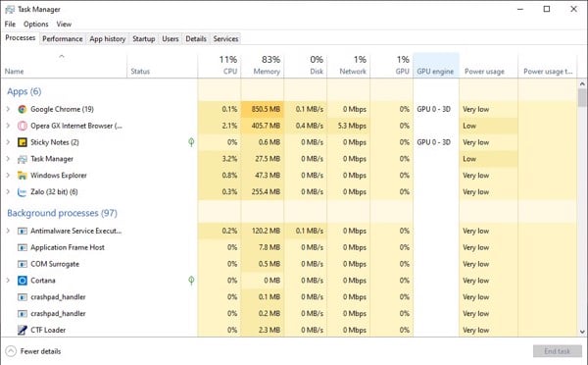
Task: Sort processes by Disk column
Action: pyautogui.click(x=305, y=66)
